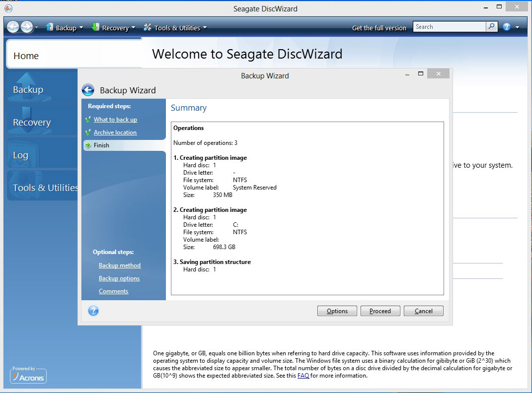This screenshot has height=393, width=532.
Task: Expand the help dropdown arrow in toolbar
Action: coord(518,27)
